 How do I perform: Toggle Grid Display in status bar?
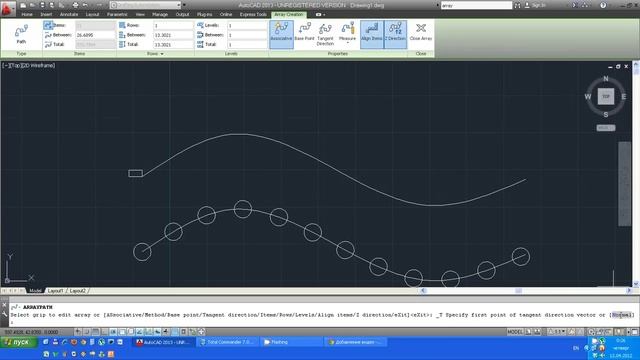pos(96,332)
